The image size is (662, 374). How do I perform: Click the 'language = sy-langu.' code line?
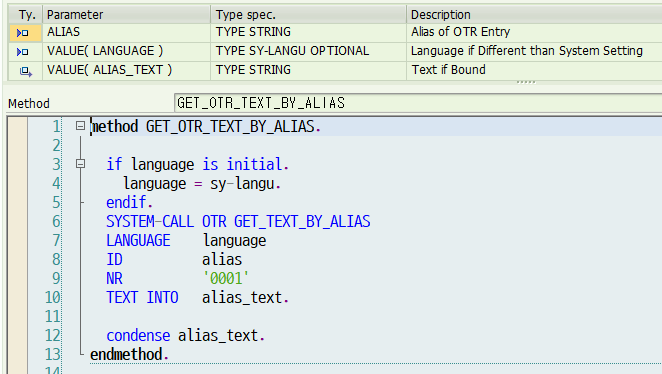click(202, 184)
